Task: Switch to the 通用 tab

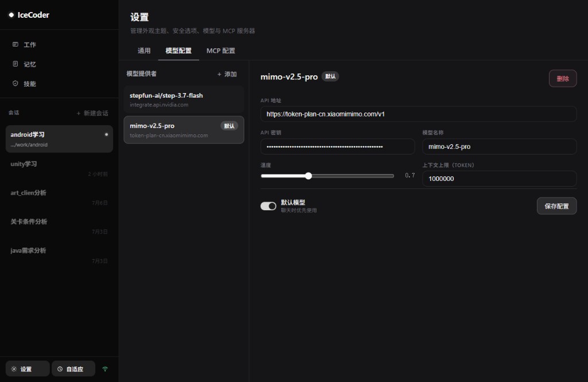Action: tap(144, 51)
